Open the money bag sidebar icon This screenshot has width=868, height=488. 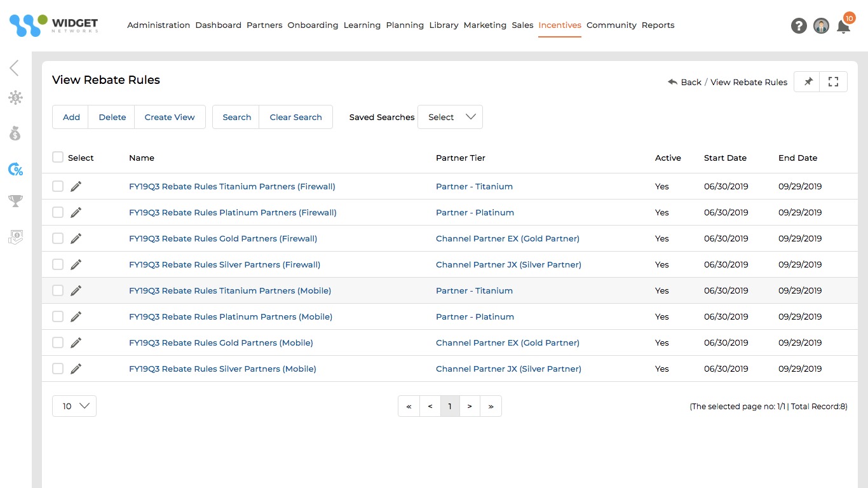15,133
